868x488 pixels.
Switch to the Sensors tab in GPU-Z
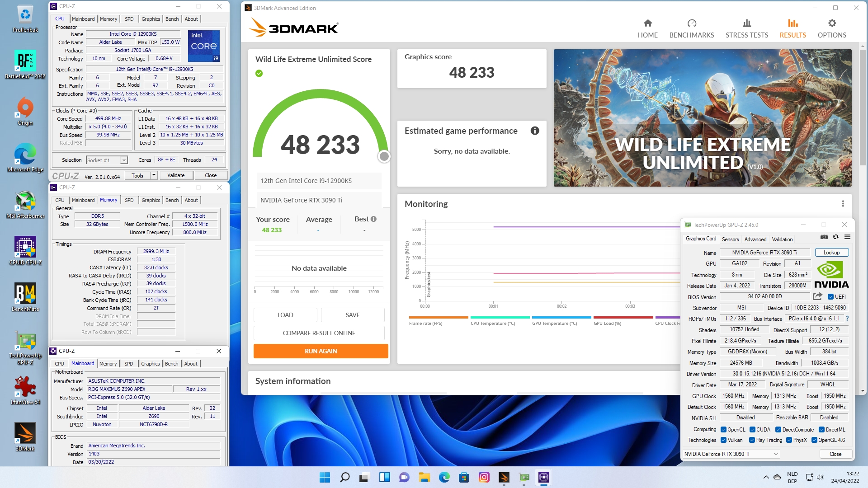(x=730, y=239)
